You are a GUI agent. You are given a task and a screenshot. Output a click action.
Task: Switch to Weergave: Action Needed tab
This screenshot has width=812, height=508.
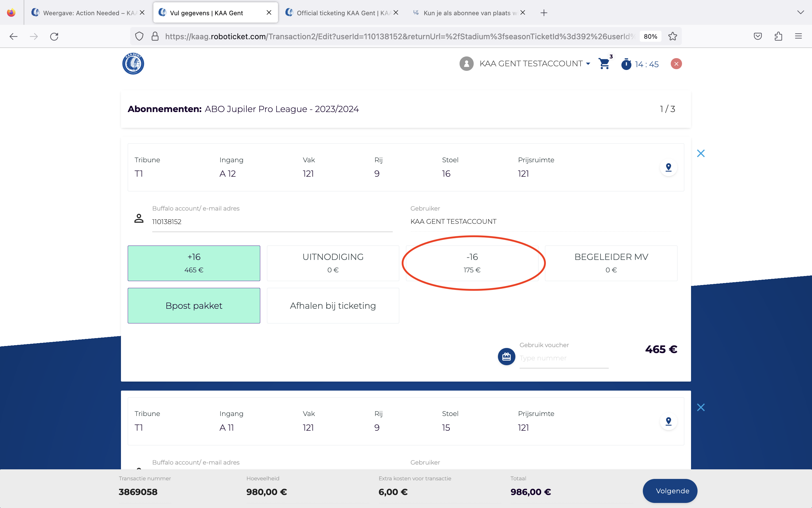point(88,13)
